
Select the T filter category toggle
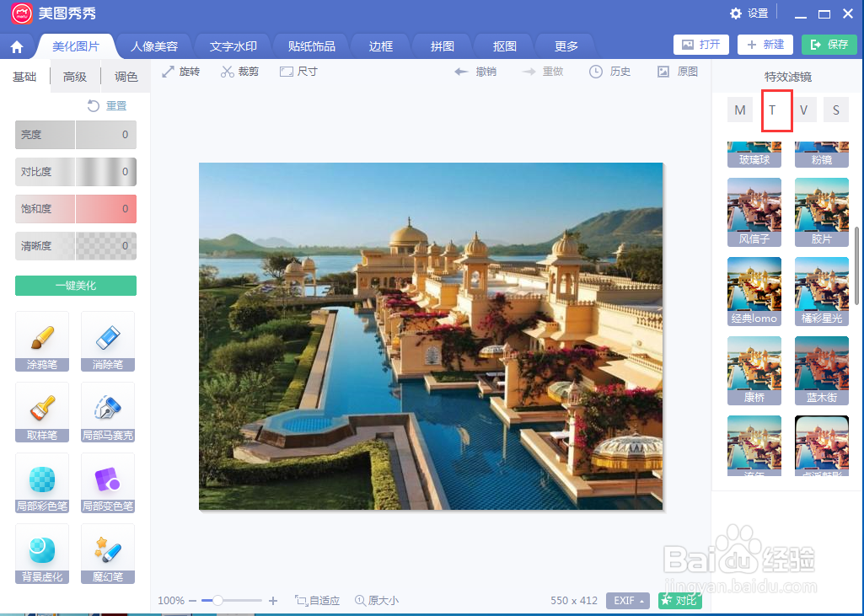tap(776, 110)
